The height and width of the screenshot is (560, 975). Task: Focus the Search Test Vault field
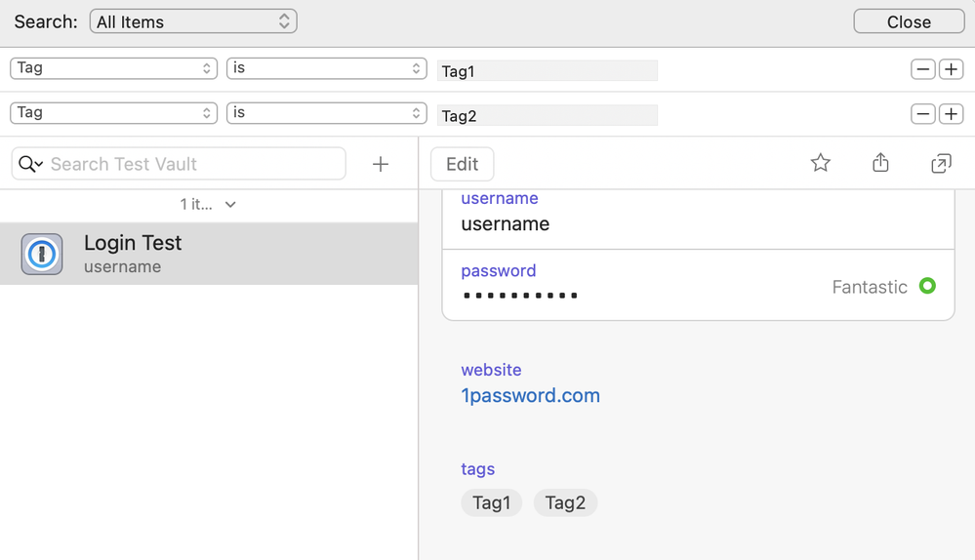click(193, 164)
